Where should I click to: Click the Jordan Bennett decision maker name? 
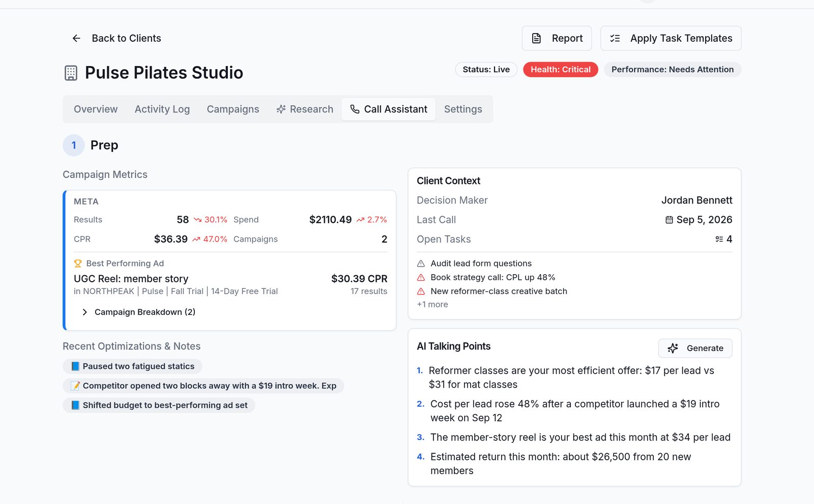pyautogui.click(x=696, y=200)
